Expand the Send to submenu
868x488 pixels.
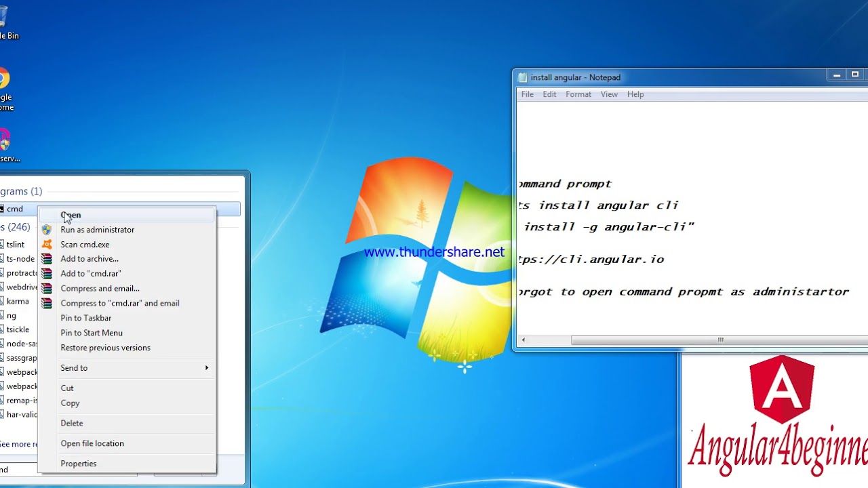tap(127, 368)
